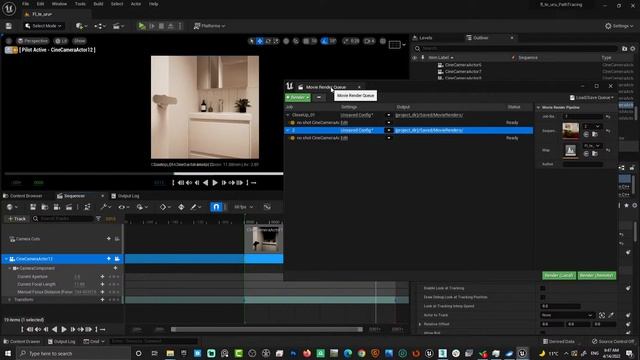Click camera icon on CineCameraActor12 track
This screenshot has height=360, width=640.
[117, 259]
